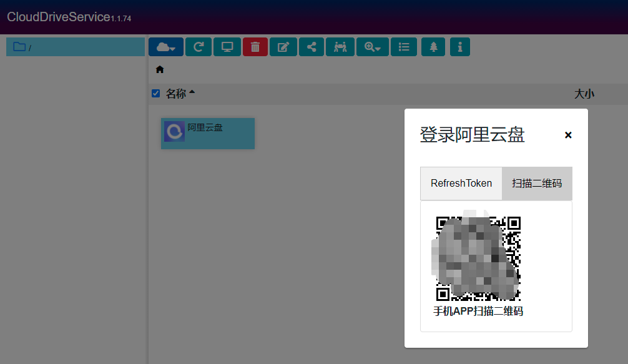Select the rename edit icon
The height and width of the screenshot is (364, 628).
pyautogui.click(x=283, y=47)
